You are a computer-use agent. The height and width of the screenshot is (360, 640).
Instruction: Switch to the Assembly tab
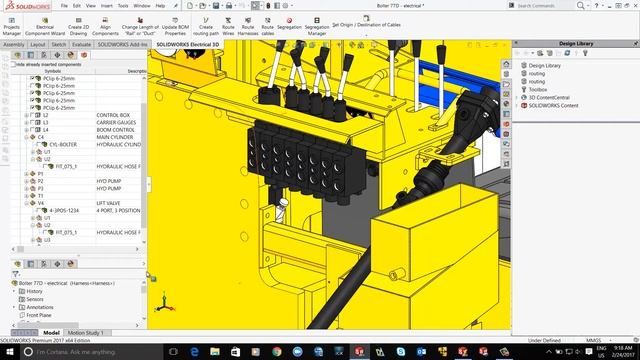14,44
